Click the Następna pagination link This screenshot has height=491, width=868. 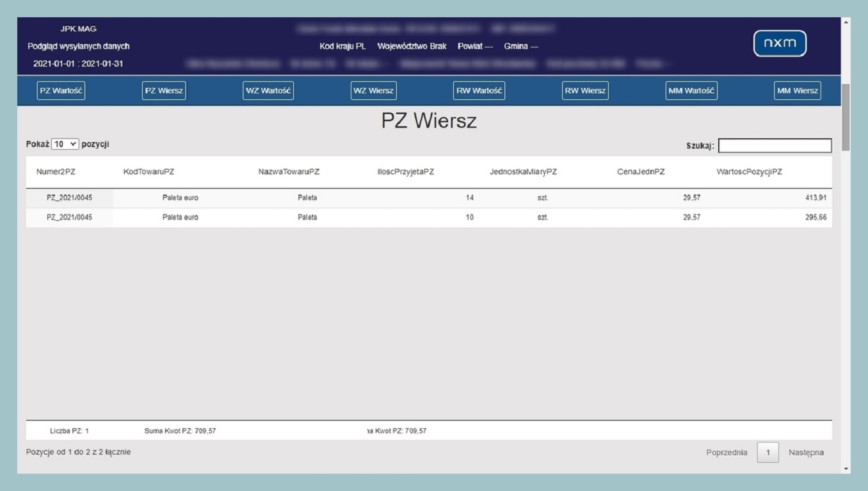pos(806,453)
